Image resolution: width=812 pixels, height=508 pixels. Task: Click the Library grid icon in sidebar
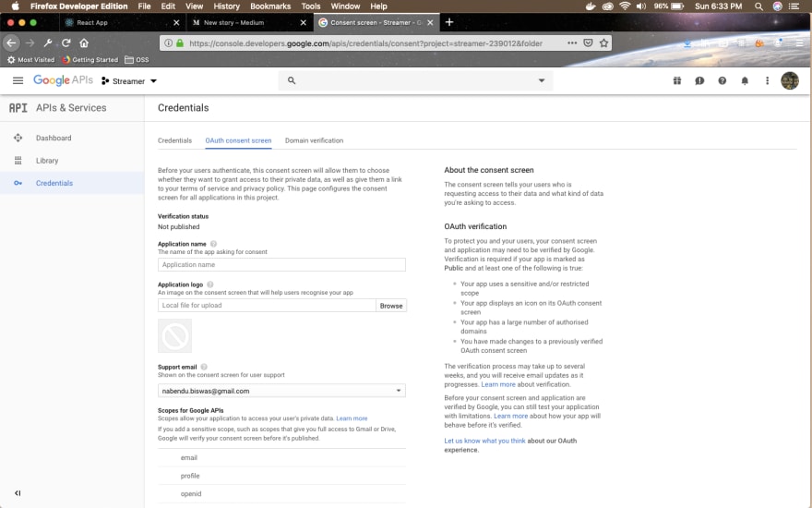tap(18, 161)
